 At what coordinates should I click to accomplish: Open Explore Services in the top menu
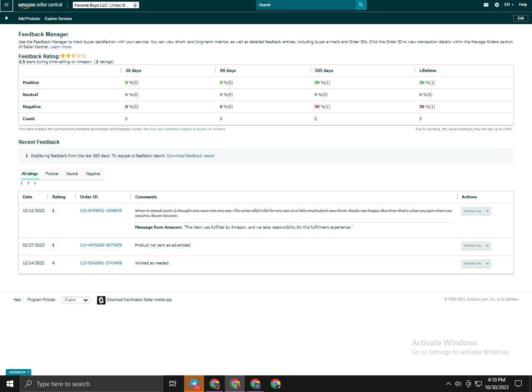[58, 19]
